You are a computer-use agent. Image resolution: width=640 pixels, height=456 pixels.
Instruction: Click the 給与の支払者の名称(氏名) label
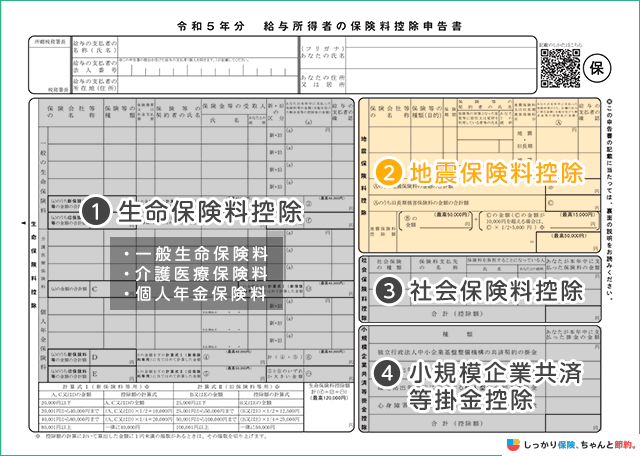95,47
